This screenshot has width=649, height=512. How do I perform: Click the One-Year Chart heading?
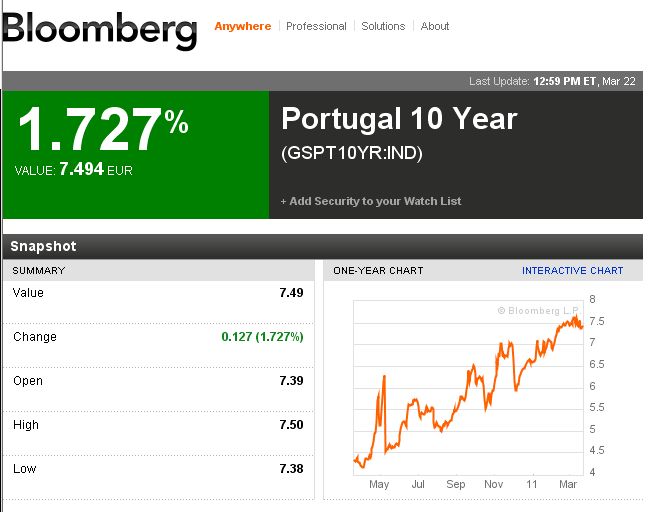tap(378, 271)
